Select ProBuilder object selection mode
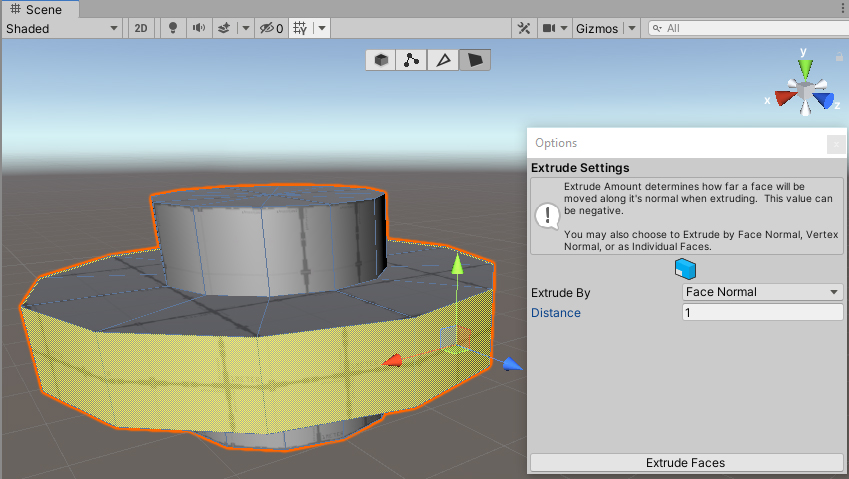The width and height of the screenshot is (849, 479). [x=381, y=60]
